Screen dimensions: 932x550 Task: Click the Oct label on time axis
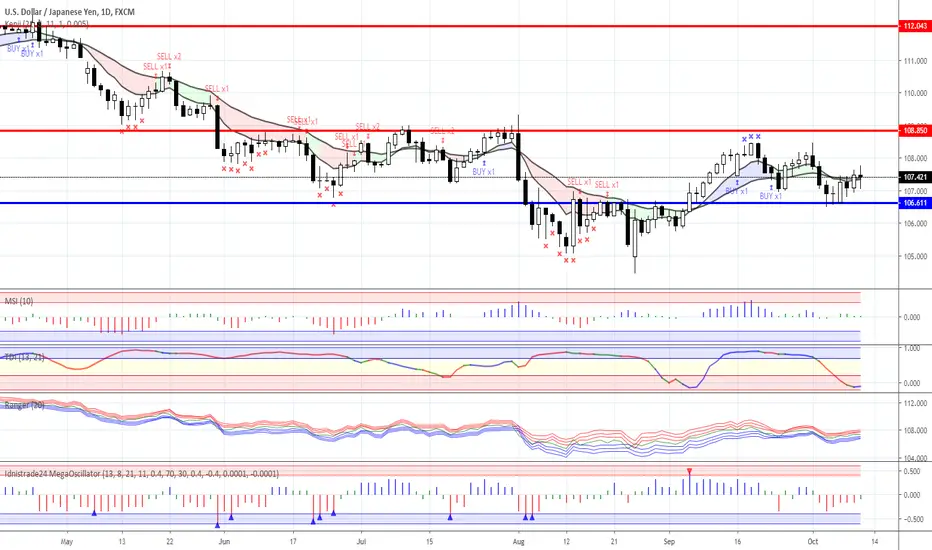coord(813,542)
